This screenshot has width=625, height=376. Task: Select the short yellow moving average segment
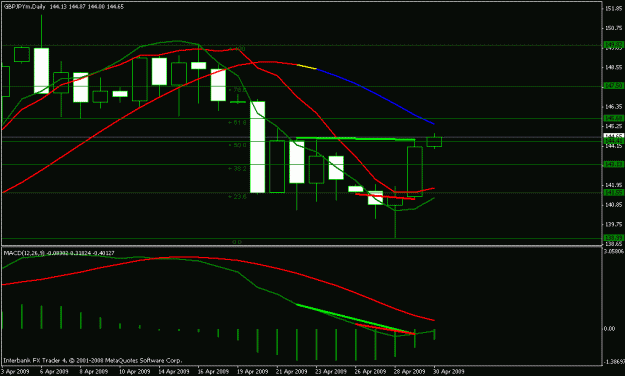[x=307, y=67]
